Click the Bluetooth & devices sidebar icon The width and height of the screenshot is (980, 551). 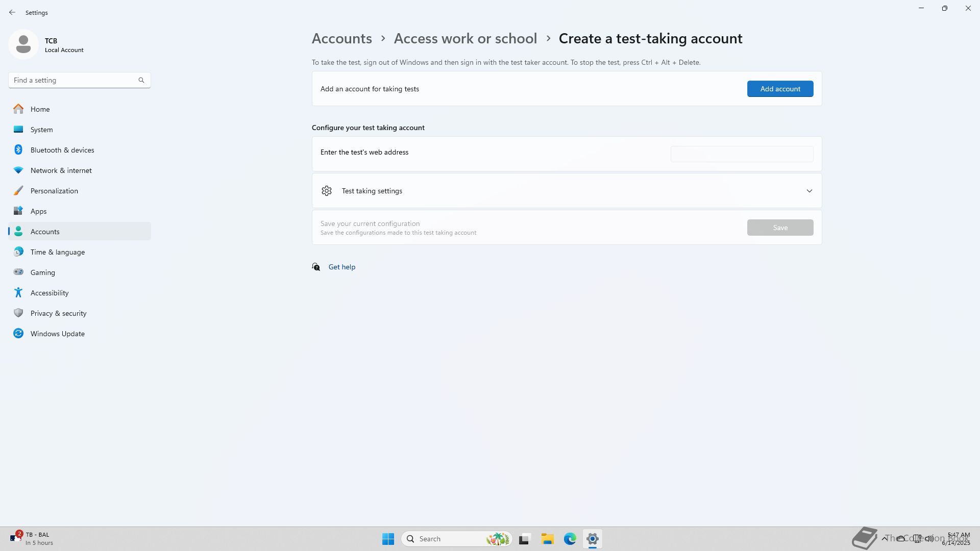click(x=18, y=150)
